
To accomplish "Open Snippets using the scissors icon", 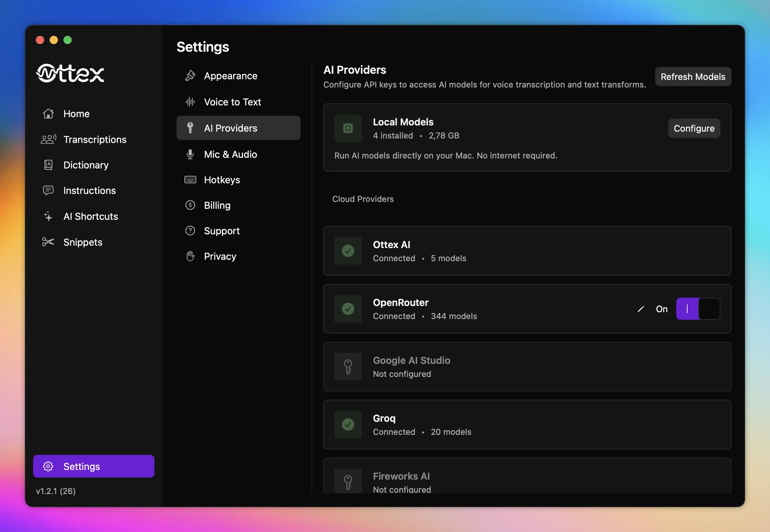I will click(48, 242).
